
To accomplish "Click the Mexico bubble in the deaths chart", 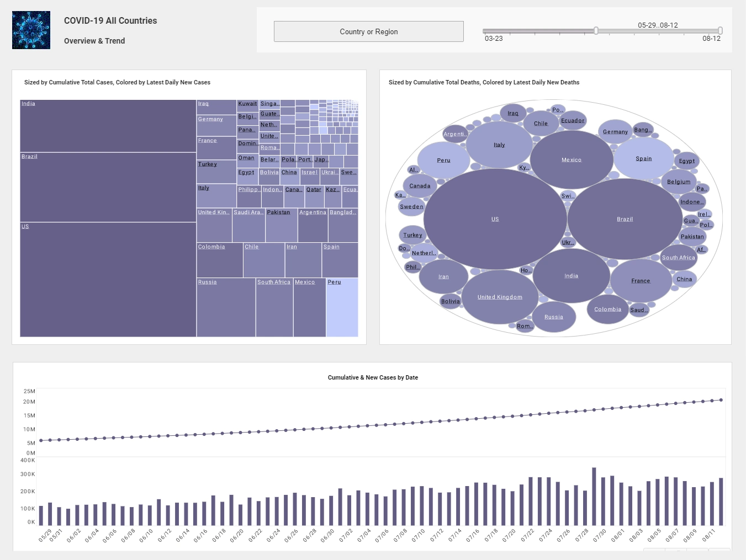I will pyautogui.click(x=571, y=159).
